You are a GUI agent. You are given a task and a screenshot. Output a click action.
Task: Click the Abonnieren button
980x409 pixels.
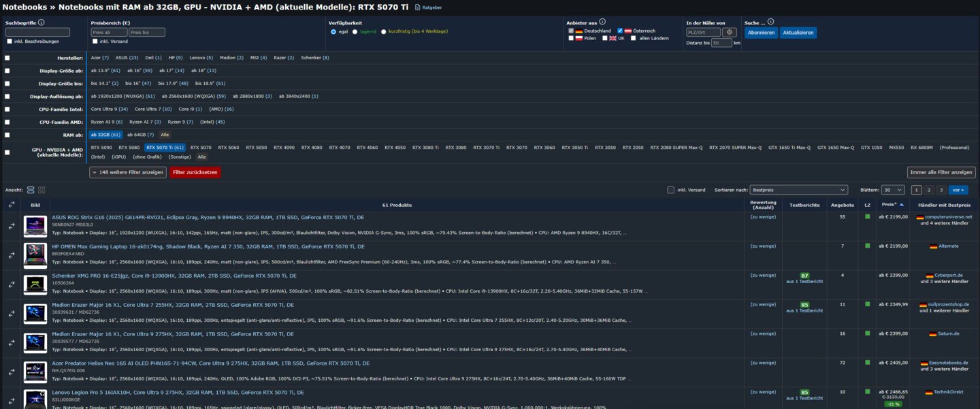[x=761, y=33]
